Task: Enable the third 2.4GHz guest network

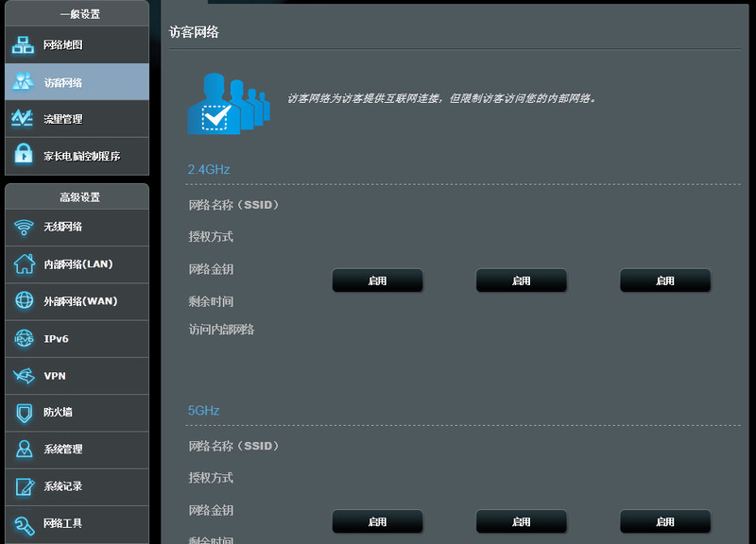Action: [x=665, y=280]
